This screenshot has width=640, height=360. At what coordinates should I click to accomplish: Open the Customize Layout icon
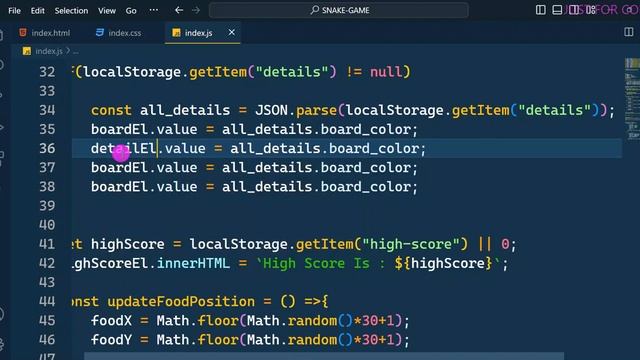click(590, 10)
